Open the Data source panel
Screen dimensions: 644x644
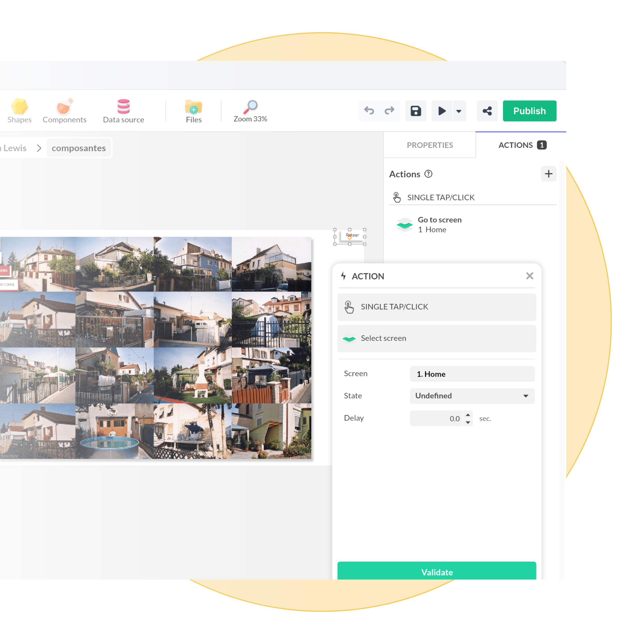point(123,111)
